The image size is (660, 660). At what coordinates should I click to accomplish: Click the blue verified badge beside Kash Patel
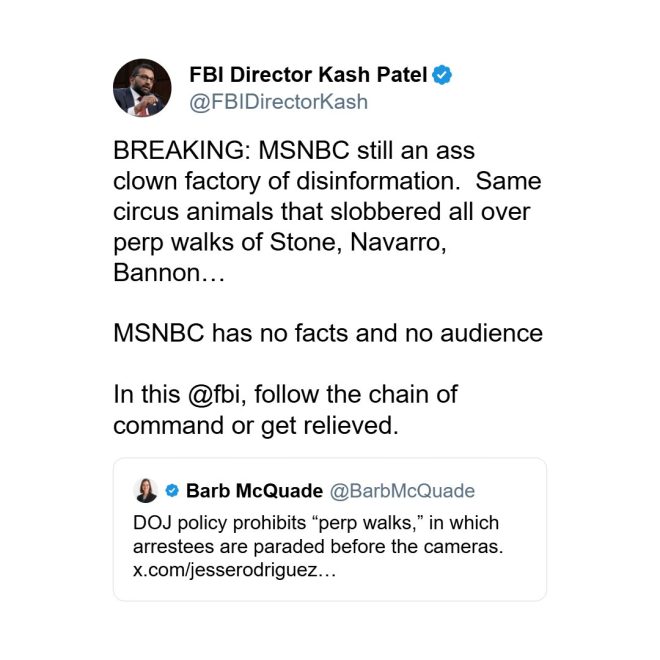442,74
